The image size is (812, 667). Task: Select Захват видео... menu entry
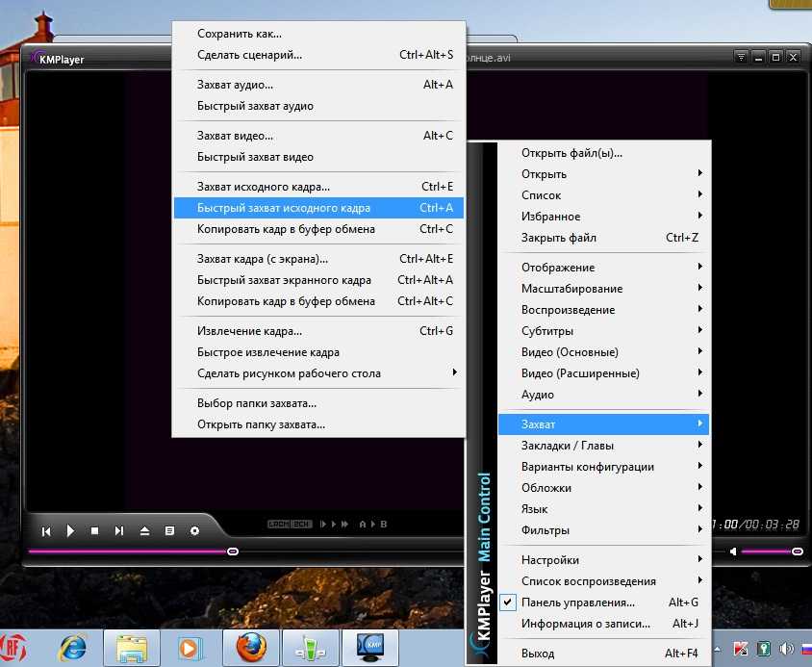tap(318, 136)
